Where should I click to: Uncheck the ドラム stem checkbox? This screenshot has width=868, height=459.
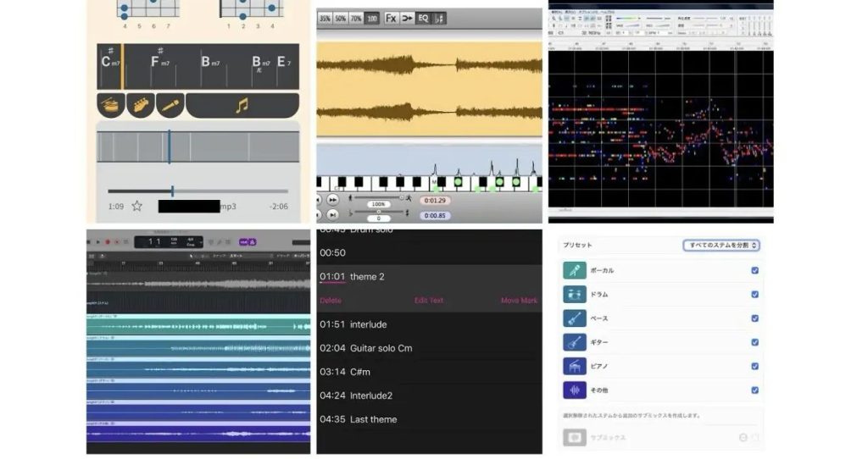754,295
